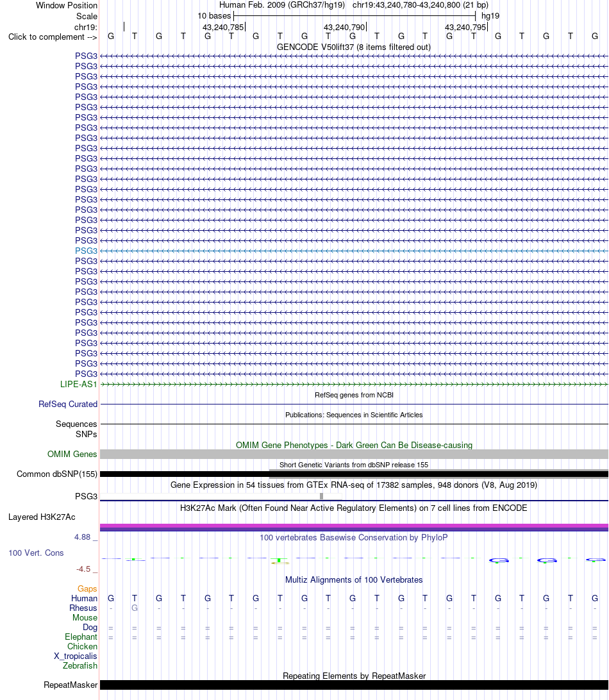Click the Gaps row label
609x700 pixels.
coord(87,589)
